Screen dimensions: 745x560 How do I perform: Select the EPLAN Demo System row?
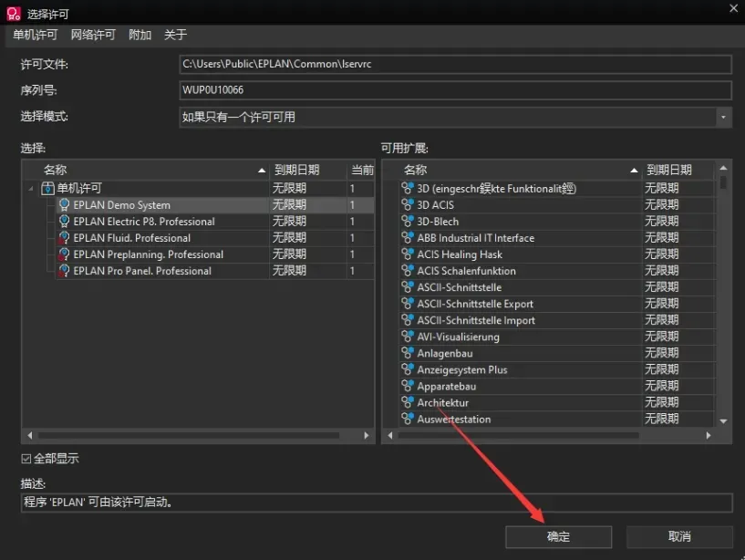[x=215, y=205]
